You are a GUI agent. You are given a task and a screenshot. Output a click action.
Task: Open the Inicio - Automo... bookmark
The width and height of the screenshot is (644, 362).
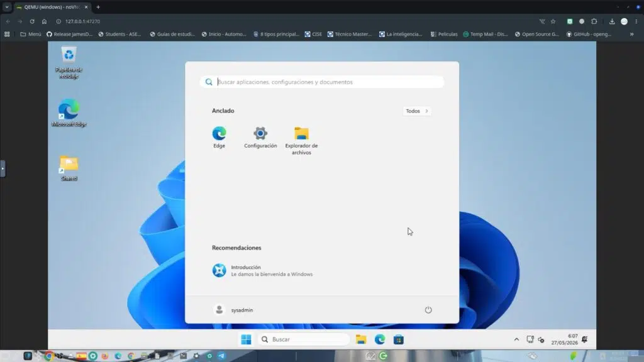coord(224,34)
